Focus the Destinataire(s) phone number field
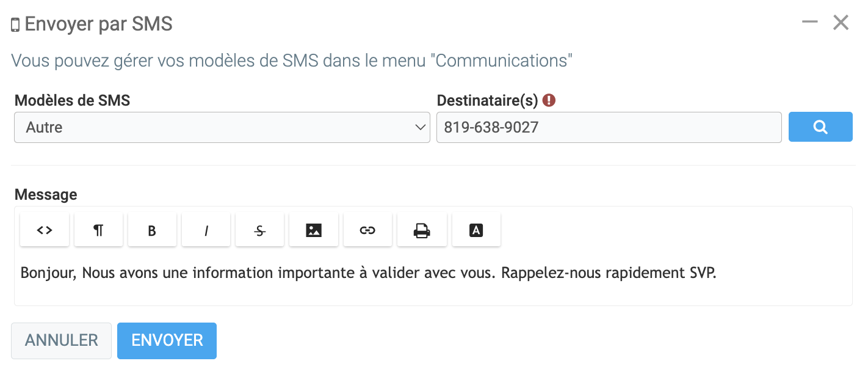The height and width of the screenshot is (369, 868). click(609, 128)
